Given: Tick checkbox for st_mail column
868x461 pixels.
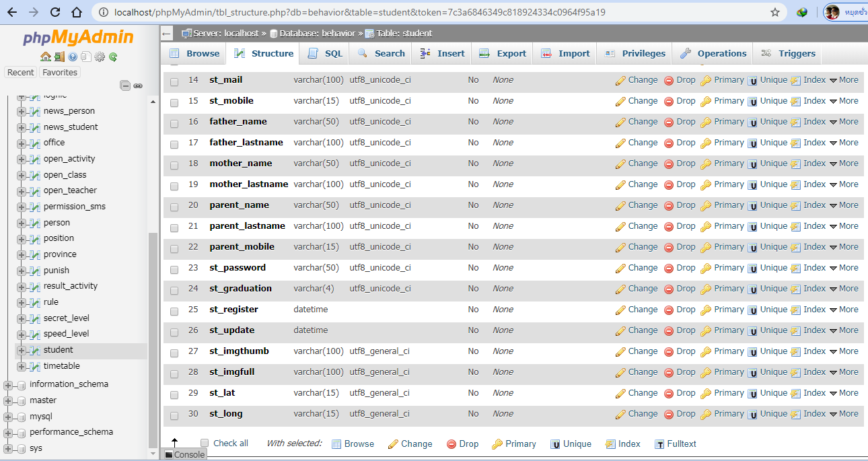Looking at the screenshot, I should point(174,81).
